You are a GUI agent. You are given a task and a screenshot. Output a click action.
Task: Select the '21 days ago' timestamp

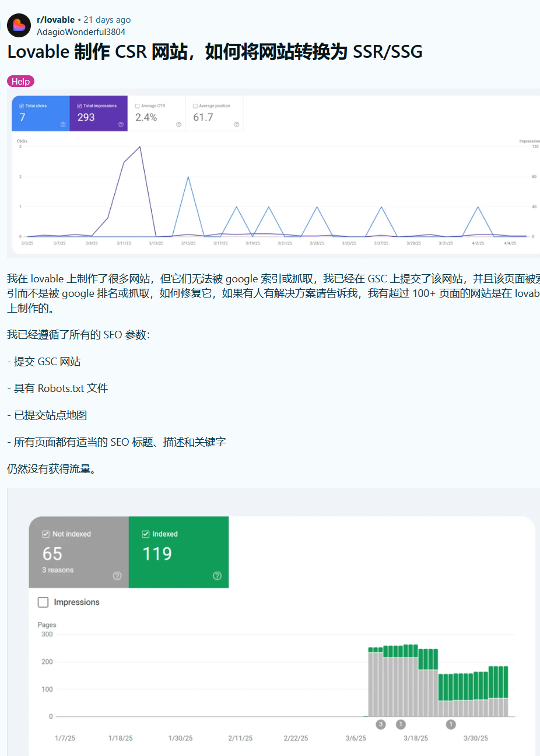[107, 20]
